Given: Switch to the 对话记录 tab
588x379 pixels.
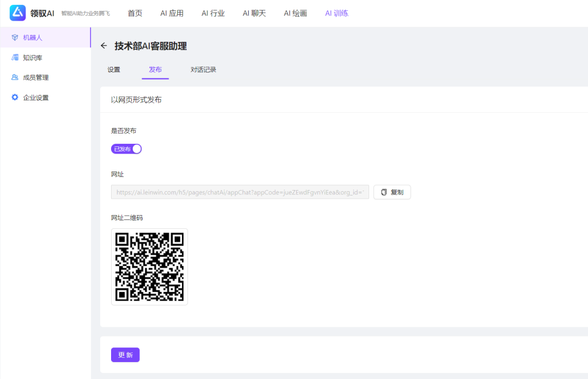Looking at the screenshot, I should tap(203, 69).
